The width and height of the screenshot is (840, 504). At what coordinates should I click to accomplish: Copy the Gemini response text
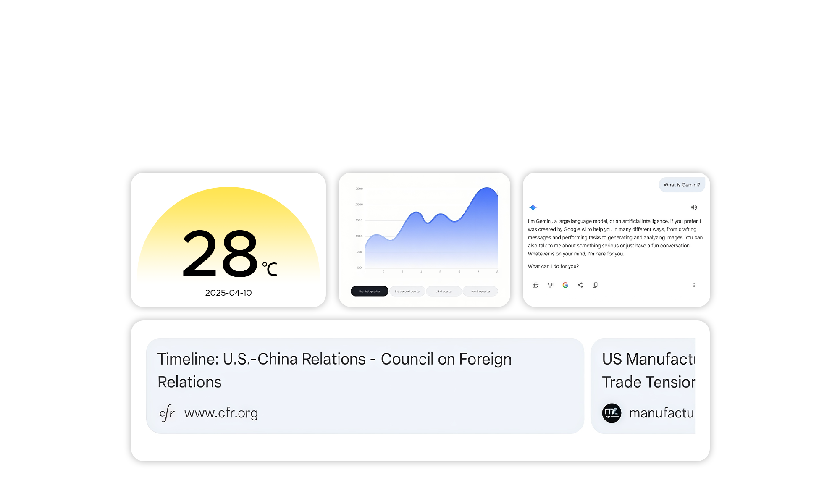[x=595, y=285]
